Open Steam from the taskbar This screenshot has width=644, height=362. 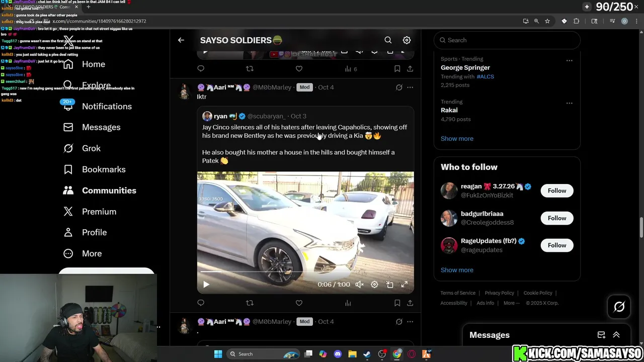tap(367, 354)
